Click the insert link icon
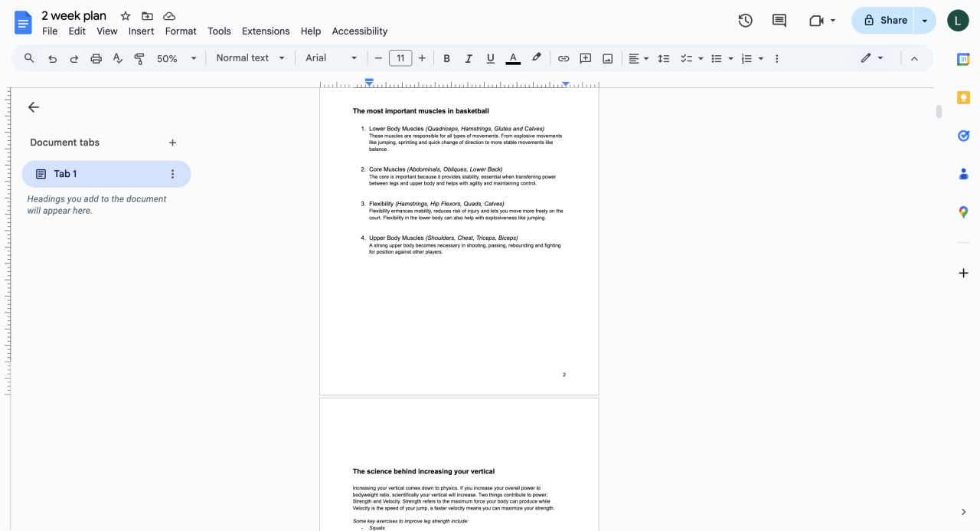 pos(563,58)
